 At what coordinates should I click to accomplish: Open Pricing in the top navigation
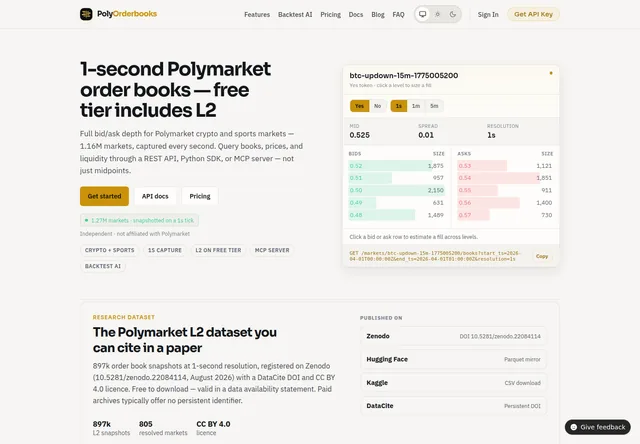(330, 15)
